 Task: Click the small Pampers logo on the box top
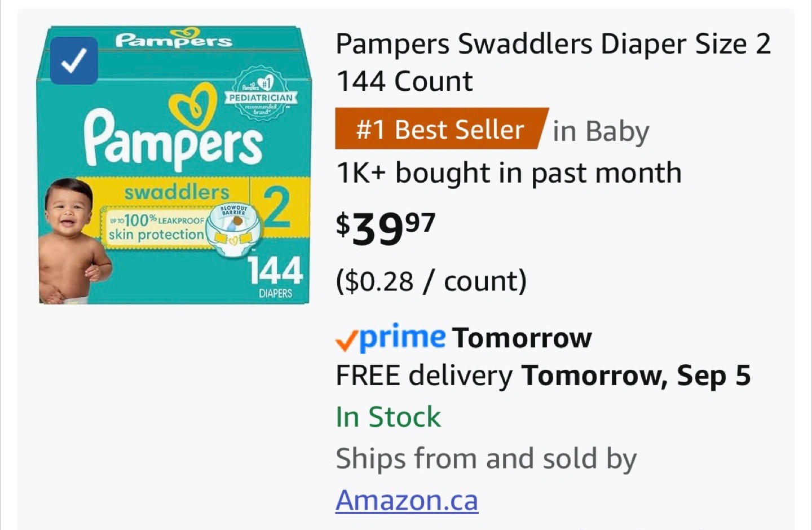pyautogui.click(x=173, y=39)
